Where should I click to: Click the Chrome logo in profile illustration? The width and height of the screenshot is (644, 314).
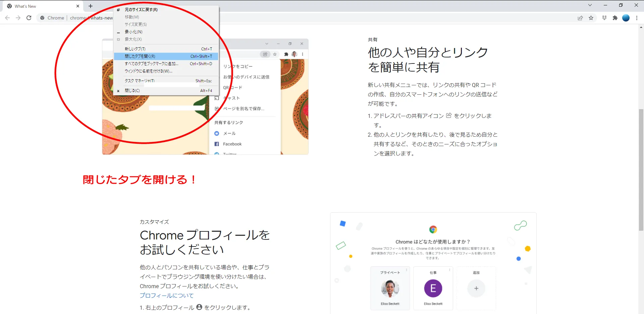[433, 229]
